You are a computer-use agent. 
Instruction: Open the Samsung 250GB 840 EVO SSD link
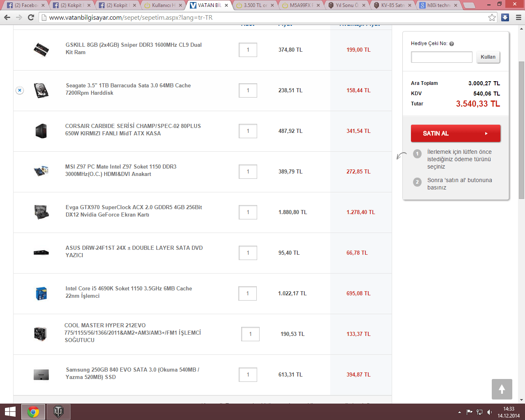[x=132, y=373]
